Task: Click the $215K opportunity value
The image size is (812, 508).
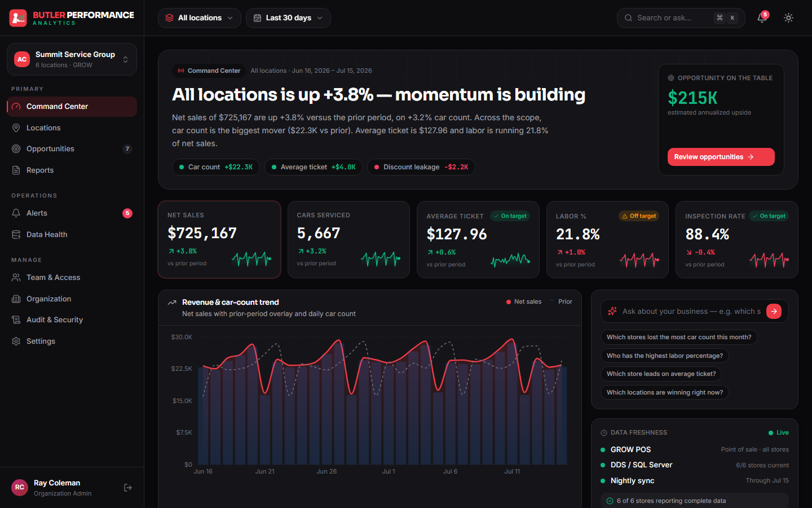Action: click(x=692, y=98)
